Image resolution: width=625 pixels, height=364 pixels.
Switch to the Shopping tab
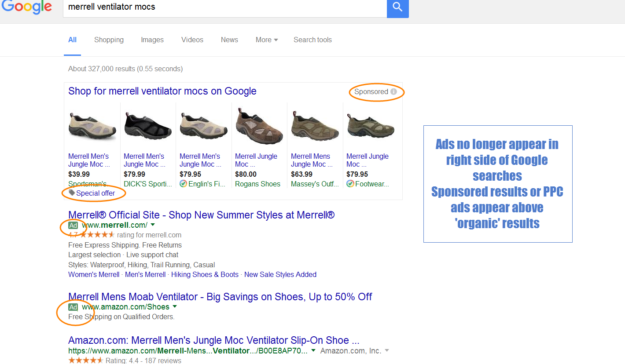109,40
